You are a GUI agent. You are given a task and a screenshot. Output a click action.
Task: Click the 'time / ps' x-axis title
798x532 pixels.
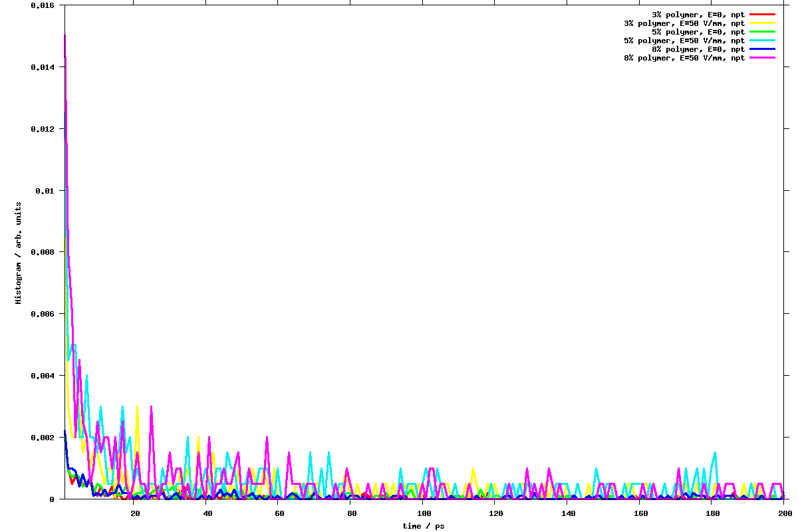tap(424, 526)
